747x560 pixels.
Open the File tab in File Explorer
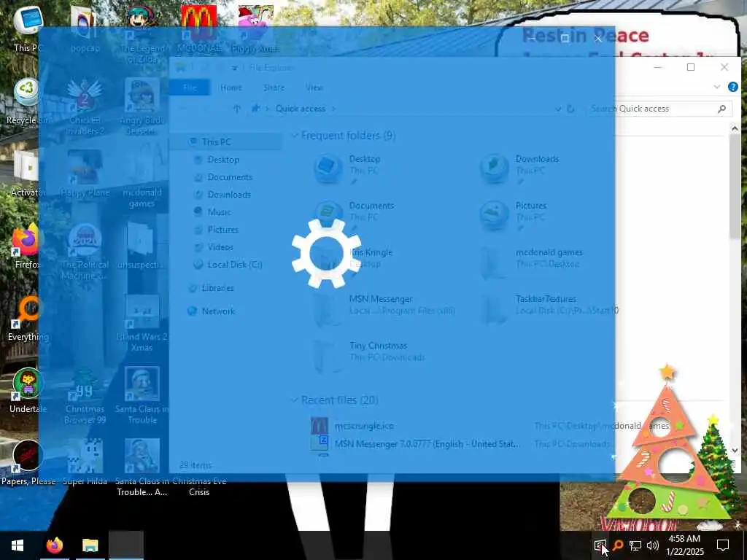pyautogui.click(x=190, y=87)
